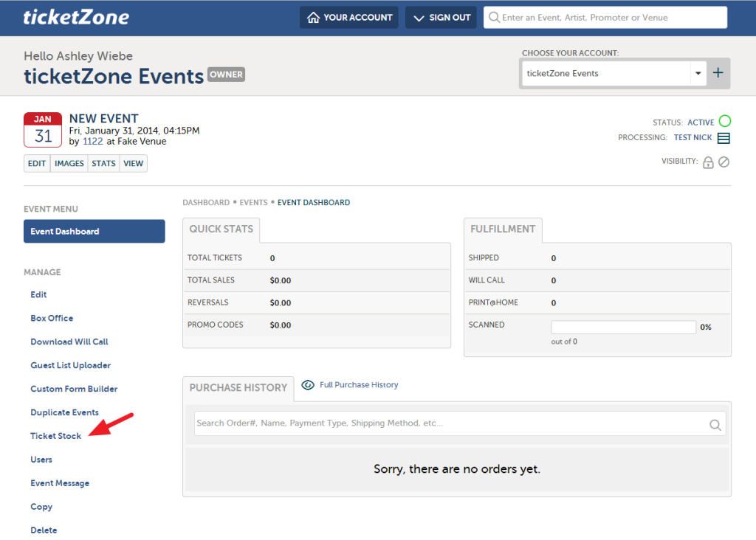Click the 0% scanned value
756x540 pixels.
(x=705, y=327)
